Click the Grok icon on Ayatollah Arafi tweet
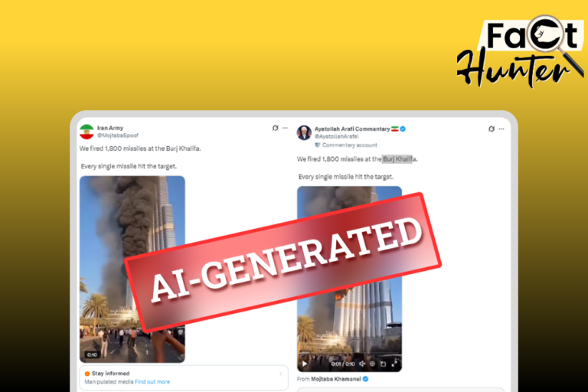Screen dimensions: 588x392 click(x=492, y=129)
